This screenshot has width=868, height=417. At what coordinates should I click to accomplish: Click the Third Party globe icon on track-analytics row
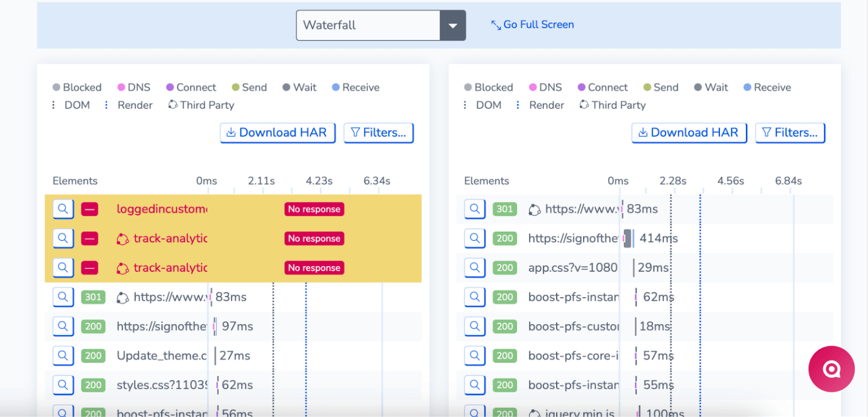(x=124, y=238)
